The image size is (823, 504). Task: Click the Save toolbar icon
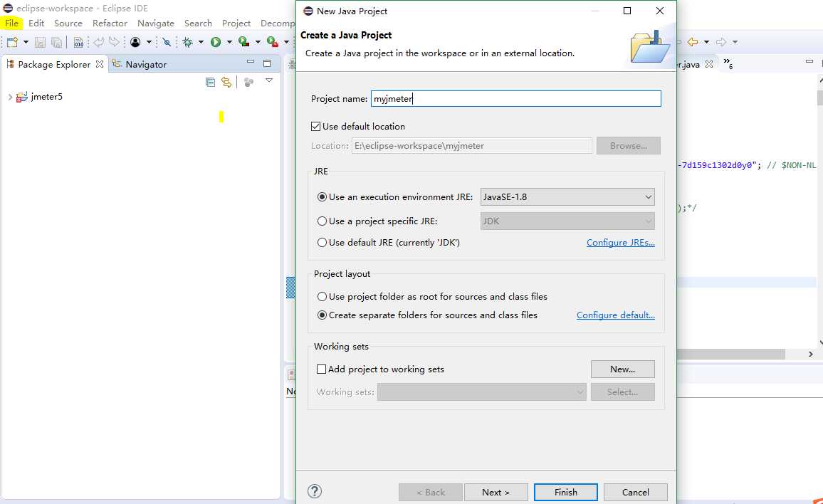click(40, 42)
